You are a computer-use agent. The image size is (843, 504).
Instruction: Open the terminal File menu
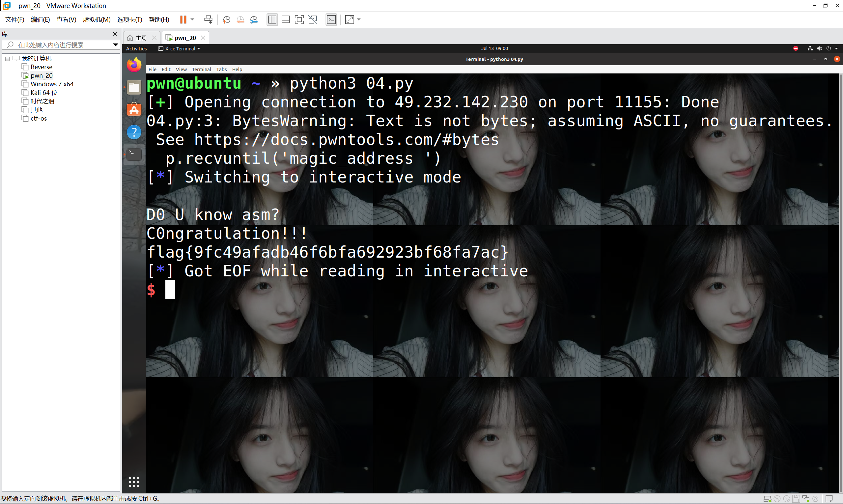coord(153,69)
